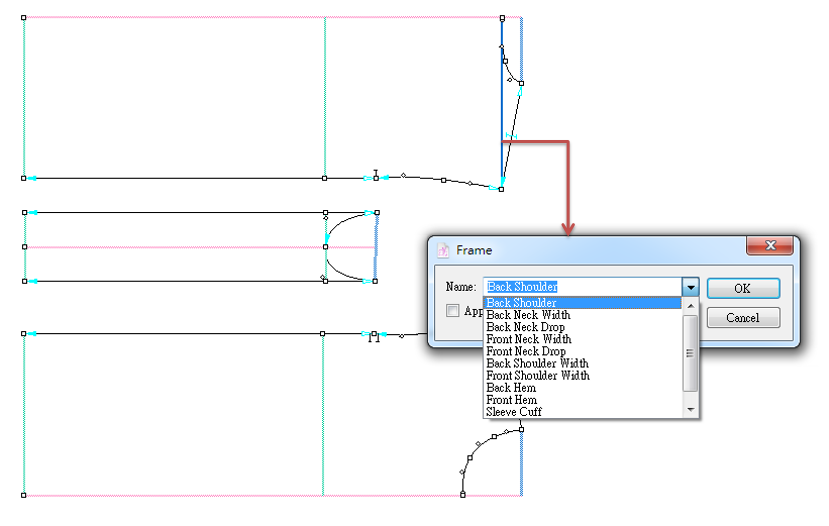Viewport: 829px width, 526px height.
Task: Close the Frame dialog window
Action: 770,245
